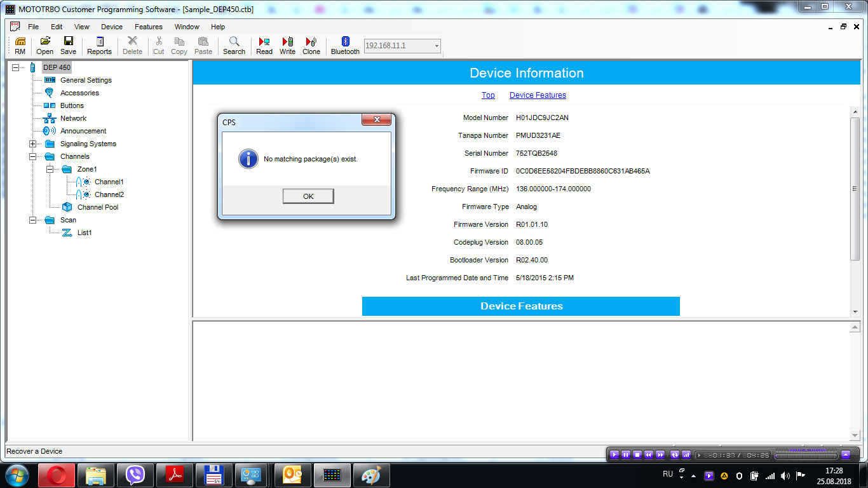The height and width of the screenshot is (488, 868).
Task: Select Buttons node in the tree
Action: [72, 105]
